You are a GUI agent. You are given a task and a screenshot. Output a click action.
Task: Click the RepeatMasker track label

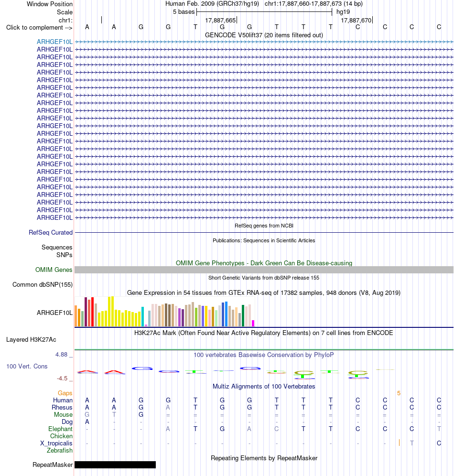point(53,465)
